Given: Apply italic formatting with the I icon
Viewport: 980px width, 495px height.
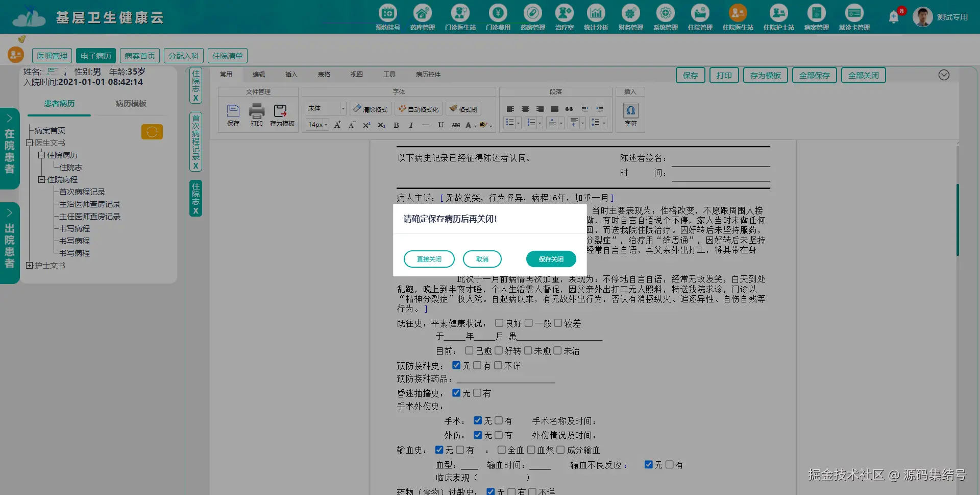Looking at the screenshot, I should pos(411,125).
